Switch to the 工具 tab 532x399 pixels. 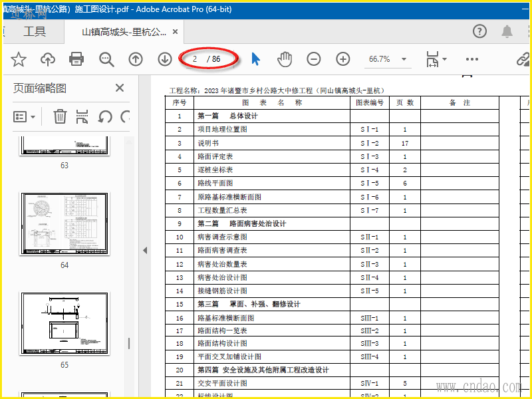(x=35, y=31)
